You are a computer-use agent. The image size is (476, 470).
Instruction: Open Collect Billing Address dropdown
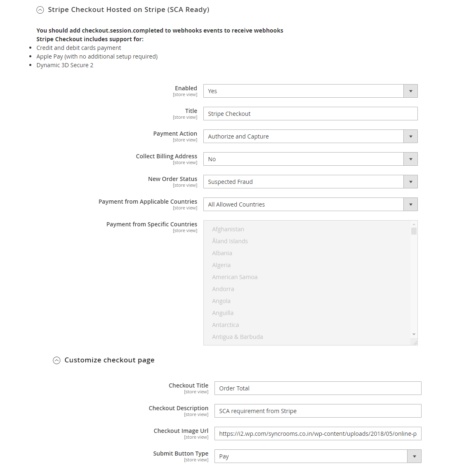(310, 159)
